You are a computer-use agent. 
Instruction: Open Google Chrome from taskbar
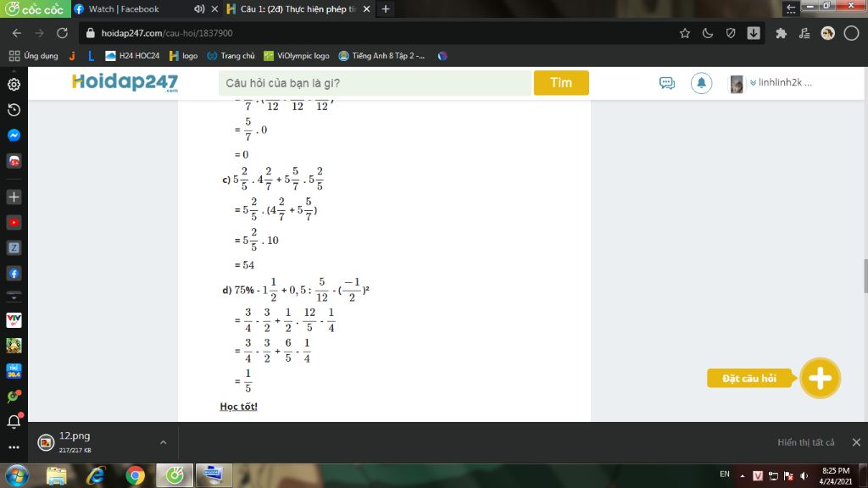[135, 476]
